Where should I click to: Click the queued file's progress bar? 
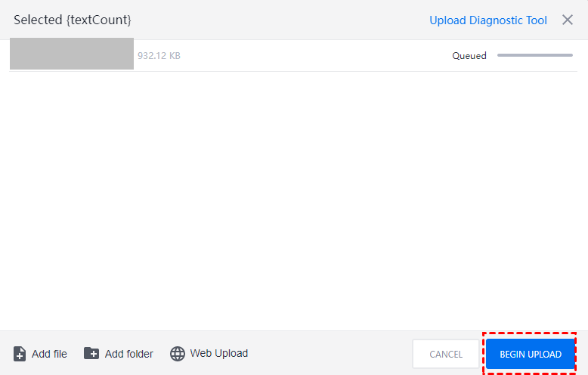point(535,55)
